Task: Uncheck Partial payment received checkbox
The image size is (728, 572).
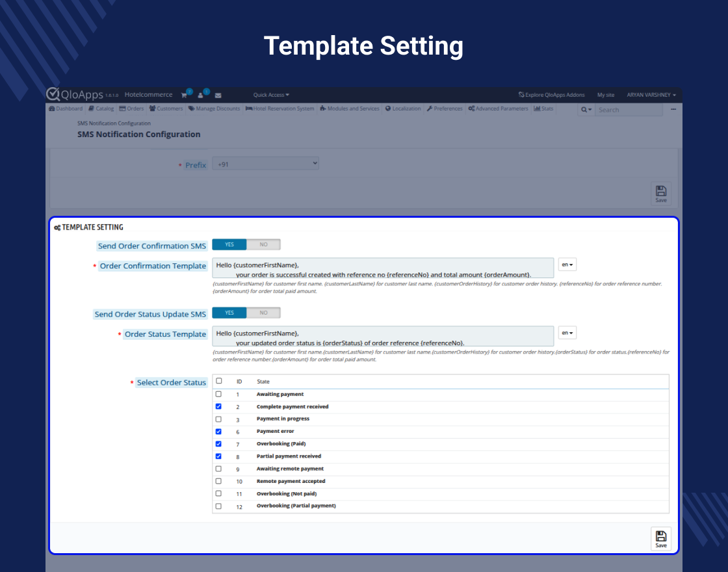Action: click(218, 456)
